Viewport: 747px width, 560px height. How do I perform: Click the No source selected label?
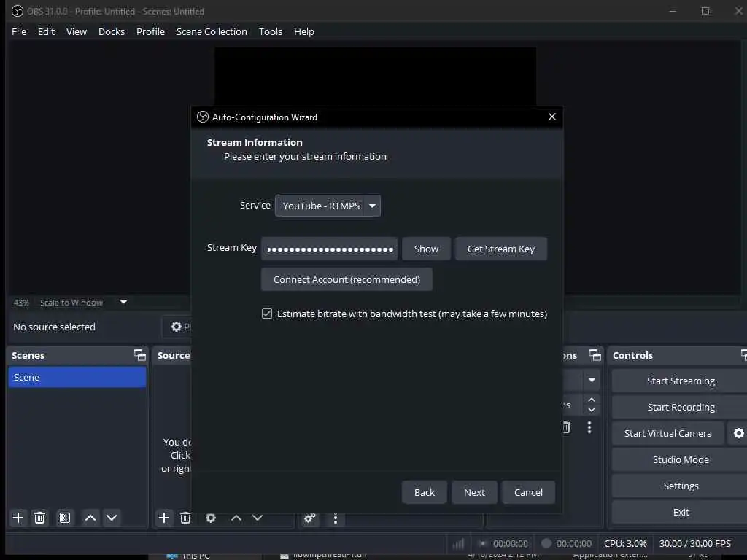[x=54, y=327]
